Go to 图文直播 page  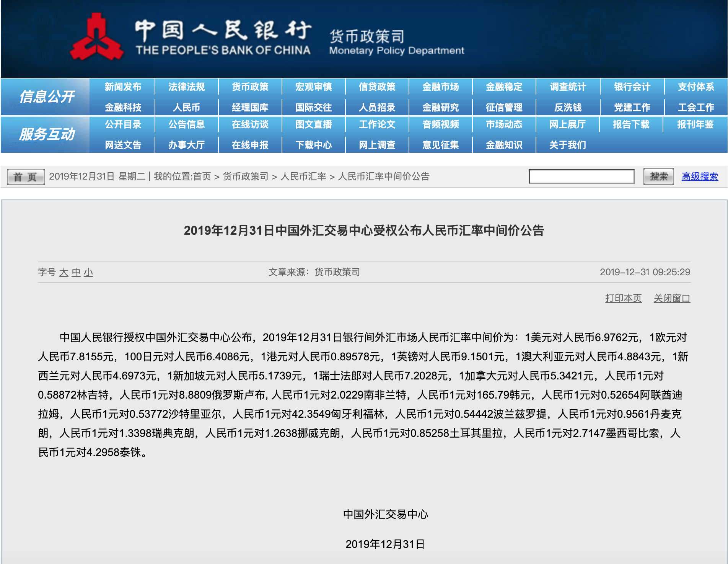(314, 124)
